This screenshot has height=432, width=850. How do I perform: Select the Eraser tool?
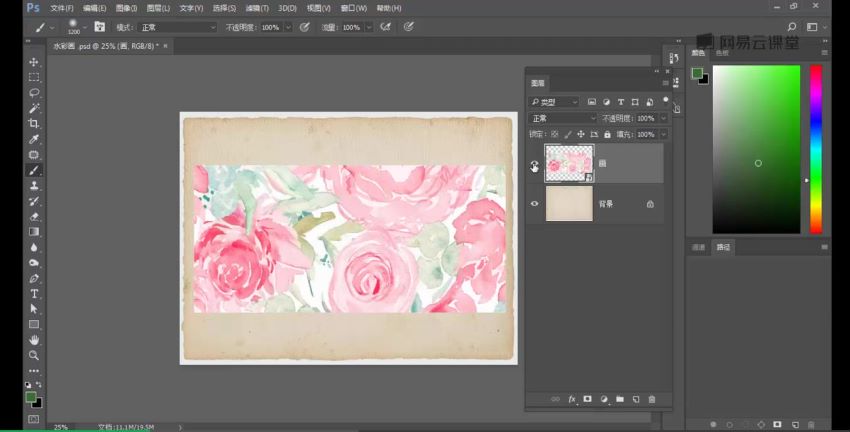(x=34, y=216)
